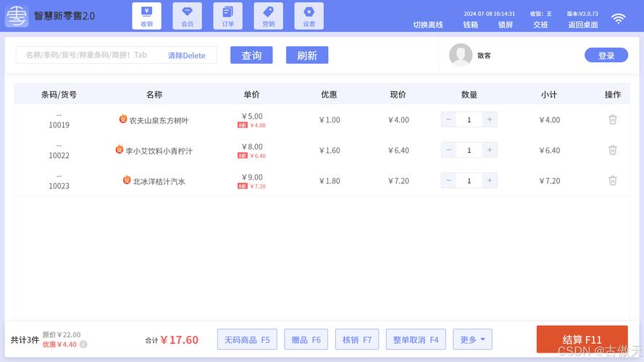Click 无码商品 F5 button

point(247,340)
